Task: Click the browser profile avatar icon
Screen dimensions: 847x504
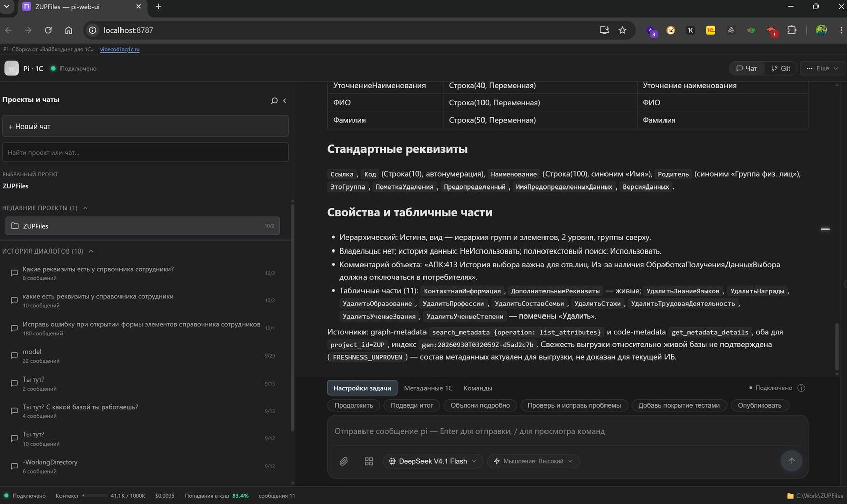Action: point(821,30)
